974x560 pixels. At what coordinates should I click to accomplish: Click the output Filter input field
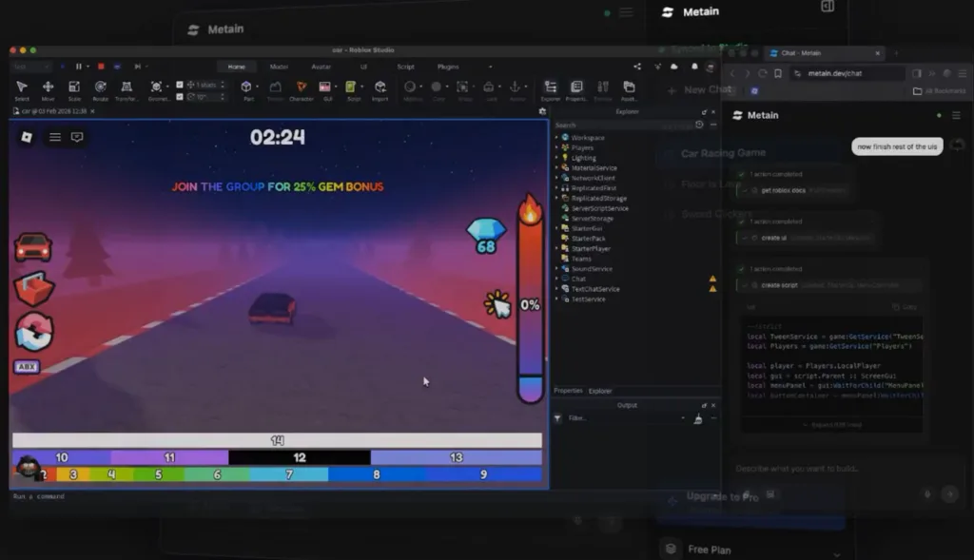(624, 418)
